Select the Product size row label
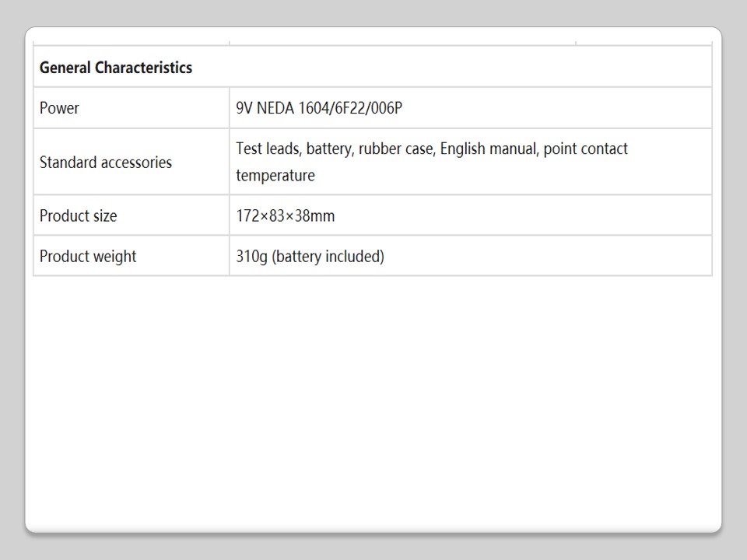 78,216
